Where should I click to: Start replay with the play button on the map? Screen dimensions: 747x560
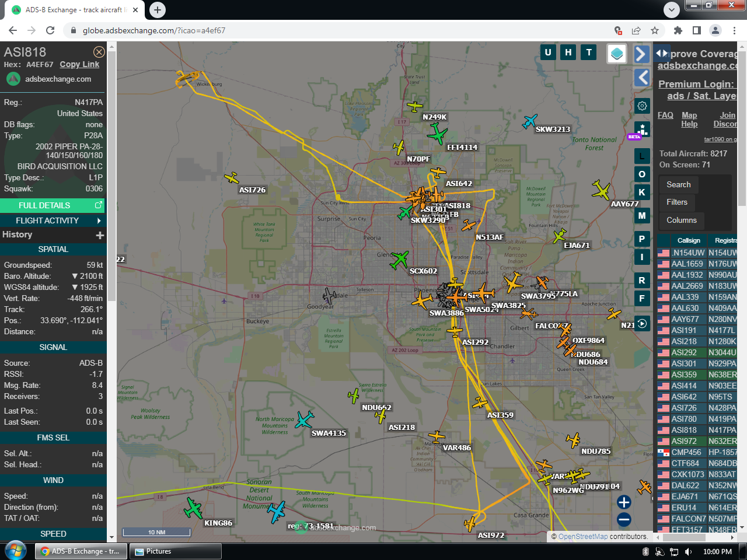(x=642, y=323)
